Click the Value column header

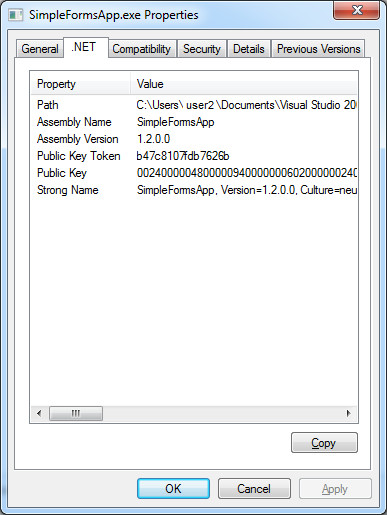(x=244, y=84)
